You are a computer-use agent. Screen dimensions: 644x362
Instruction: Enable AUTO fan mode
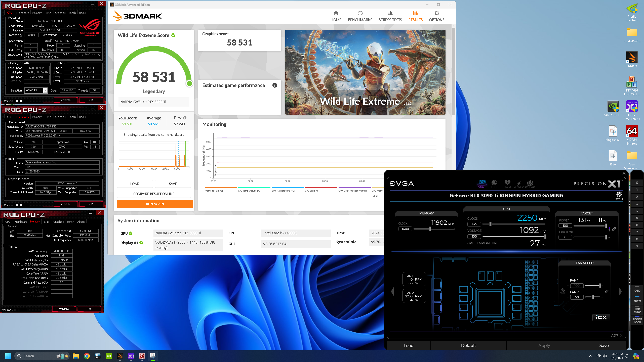tap(563, 291)
